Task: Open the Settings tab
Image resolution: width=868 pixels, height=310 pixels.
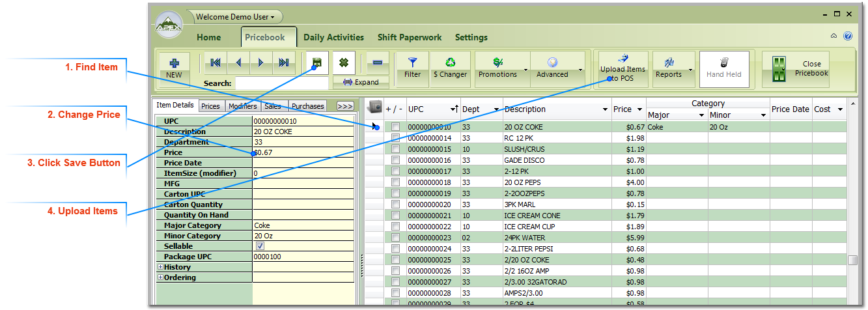Action: (471, 37)
